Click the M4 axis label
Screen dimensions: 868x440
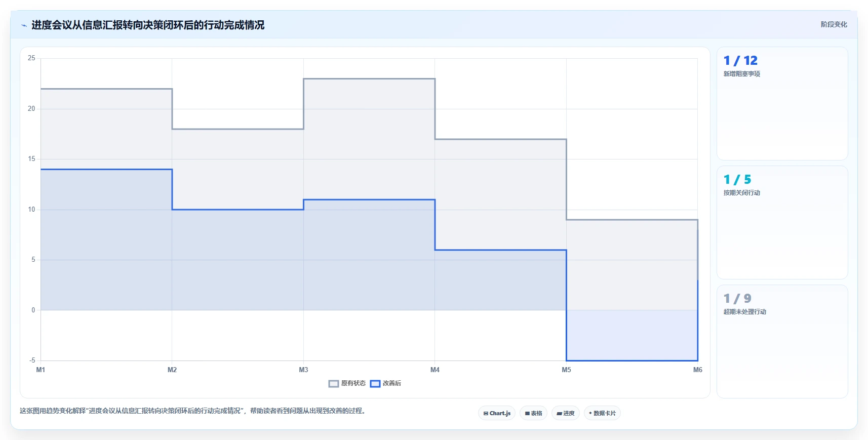pyautogui.click(x=435, y=370)
